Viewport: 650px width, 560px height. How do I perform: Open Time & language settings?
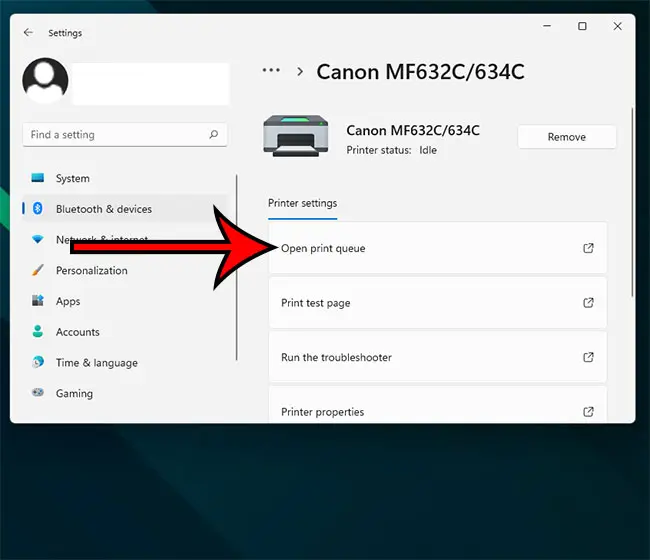[124, 362]
